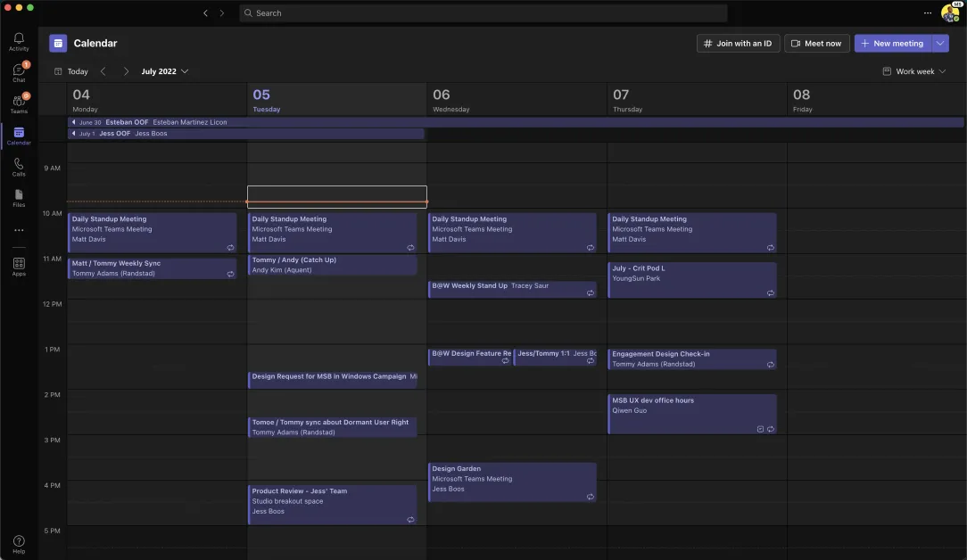The width and height of the screenshot is (967, 560).
Task: Navigate back with the history arrow
Action: coord(205,13)
